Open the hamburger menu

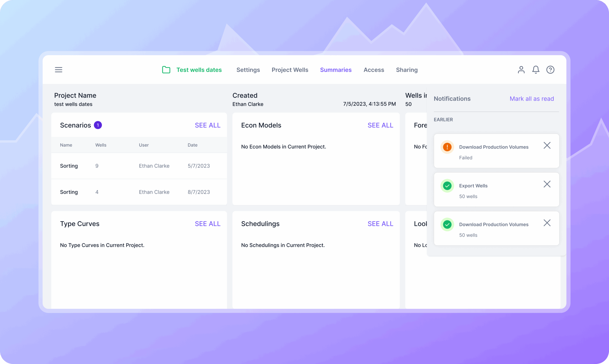pyautogui.click(x=58, y=70)
